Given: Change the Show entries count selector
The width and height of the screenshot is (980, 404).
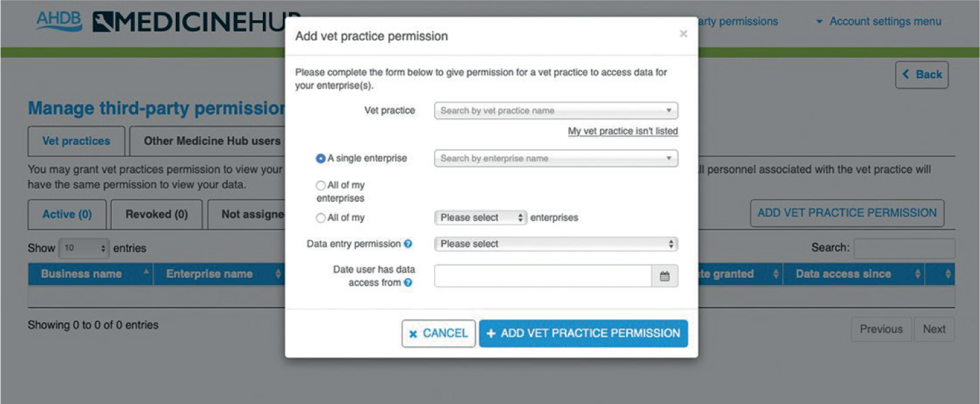Looking at the screenshot, I should coord(84,248).
